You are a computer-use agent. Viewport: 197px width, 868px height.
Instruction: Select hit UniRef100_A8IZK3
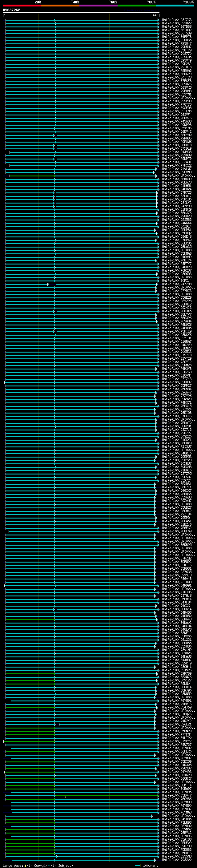tap(177, 20)
